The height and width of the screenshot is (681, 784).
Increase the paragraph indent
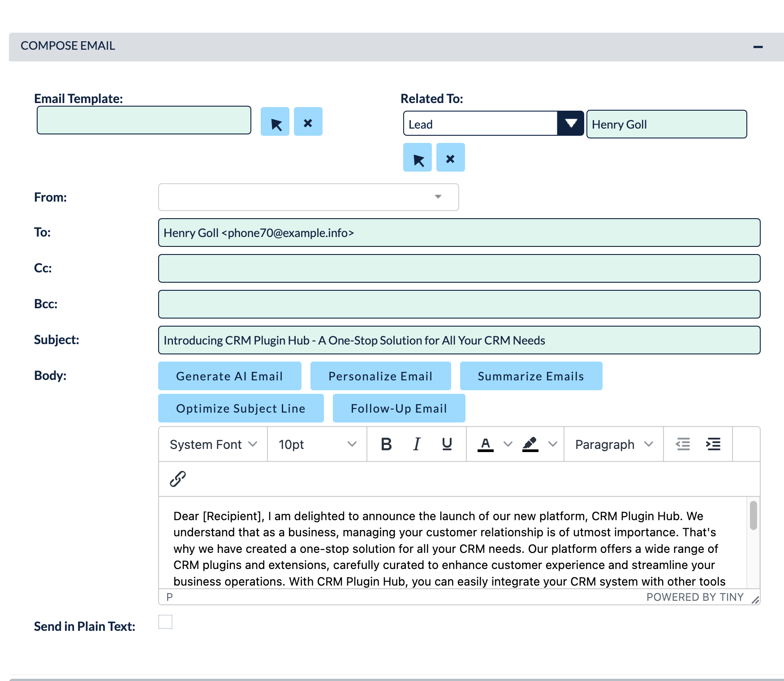713,444
